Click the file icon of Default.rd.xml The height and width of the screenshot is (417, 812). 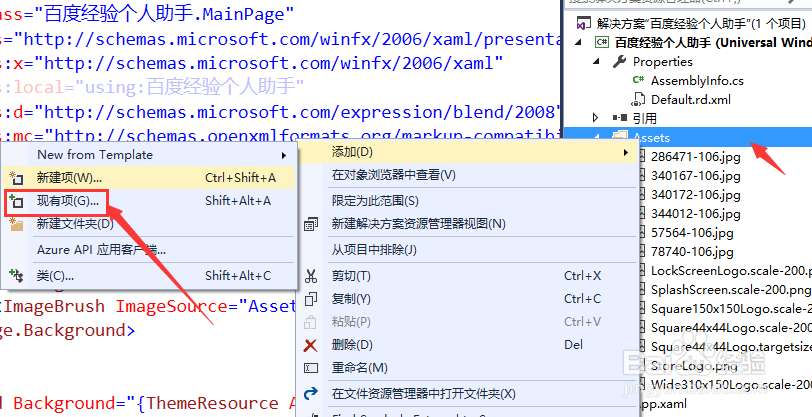(639, 99)
